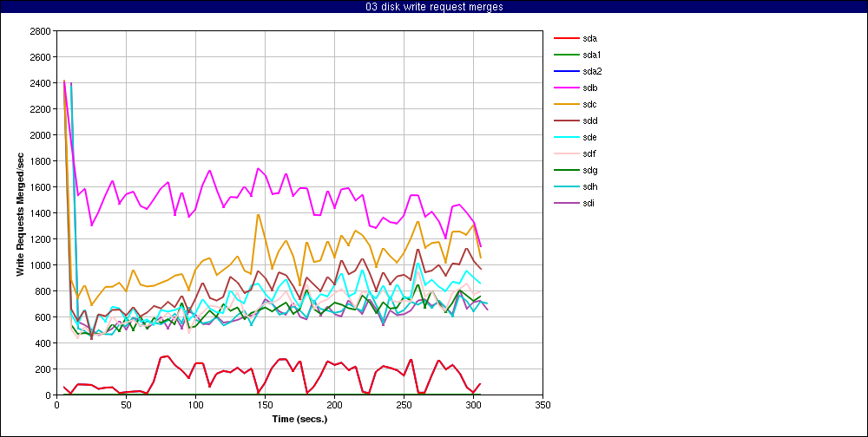Click the 1600 y-axis tick value

[x=42, y=187]
